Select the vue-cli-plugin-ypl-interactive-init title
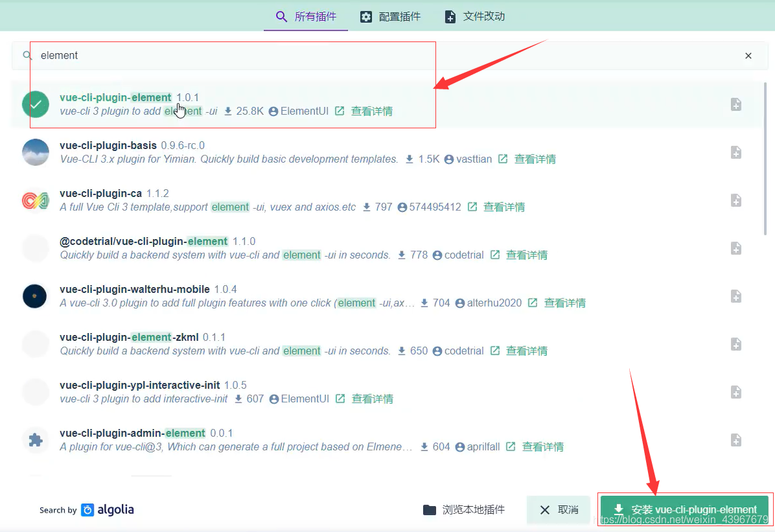This screenshot has height=532, width=775. tap(140, 385)
